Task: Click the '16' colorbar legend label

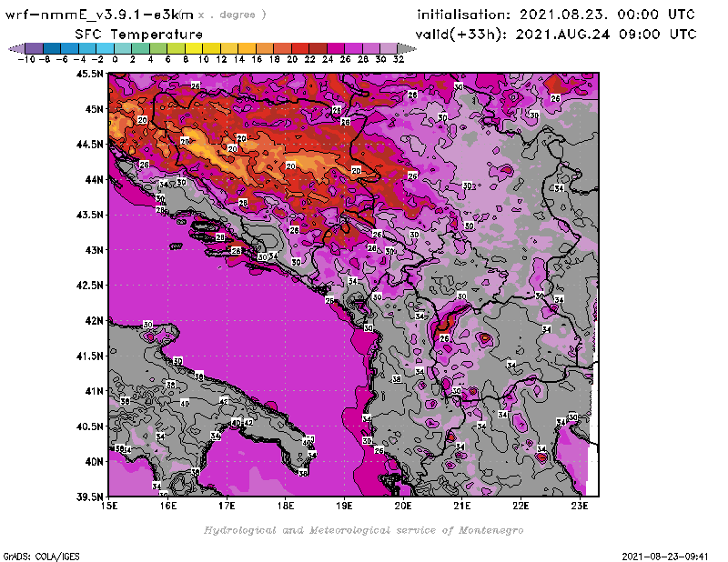Action: click(x=257, y=59)
